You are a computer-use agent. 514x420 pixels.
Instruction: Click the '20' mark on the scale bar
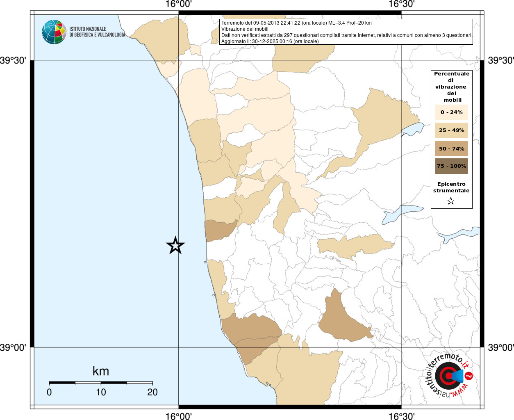(x=152, y=392)
